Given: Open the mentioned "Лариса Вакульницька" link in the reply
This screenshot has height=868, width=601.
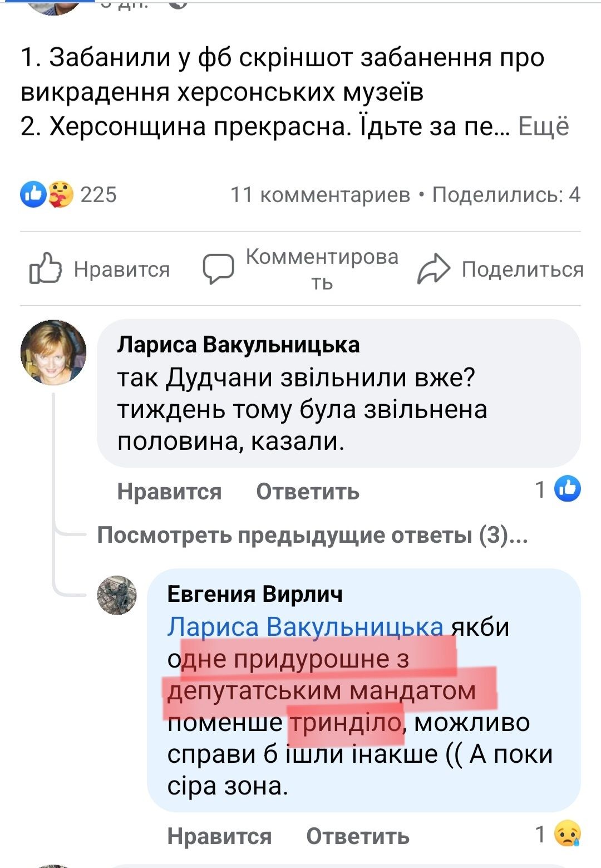Looking at the screenshot, I should coord(305,627).
